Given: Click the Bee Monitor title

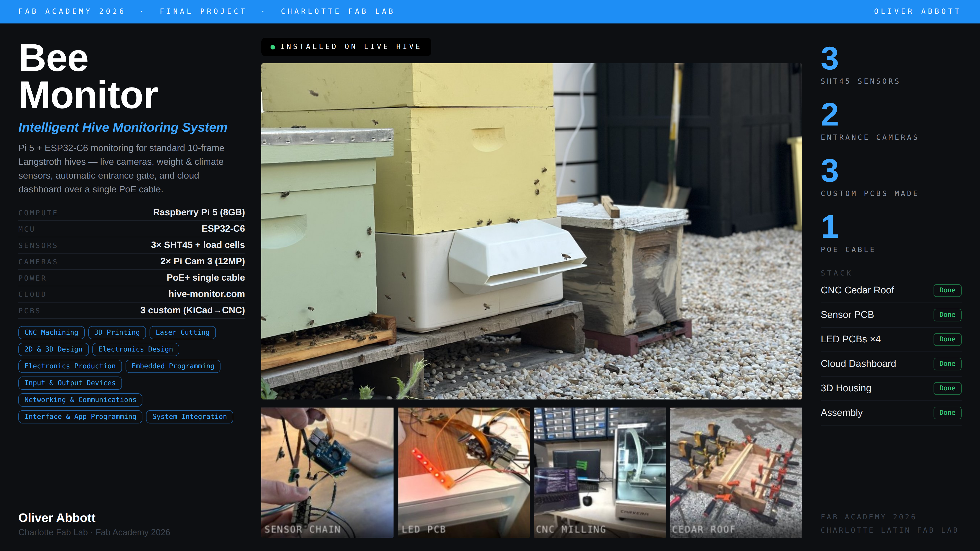Looking at the screenshot, I should [x=88, y=76].
